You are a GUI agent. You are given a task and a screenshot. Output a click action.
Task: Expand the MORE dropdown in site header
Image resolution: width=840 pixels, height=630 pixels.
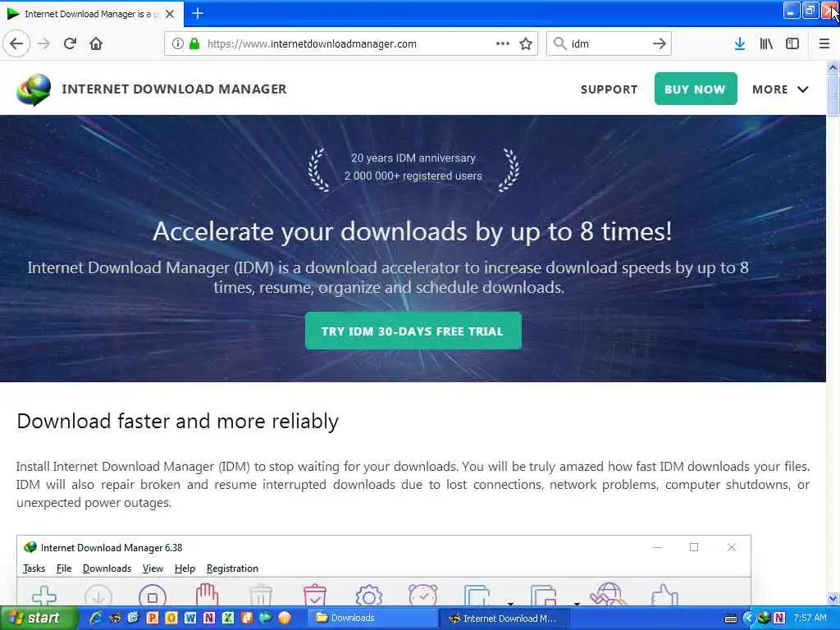[x=780, y=89]
